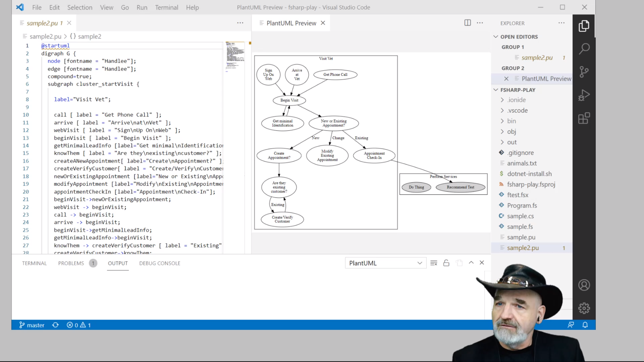Open the Source Control view
The width and height of the screenshot is (644, 362).
584,72
